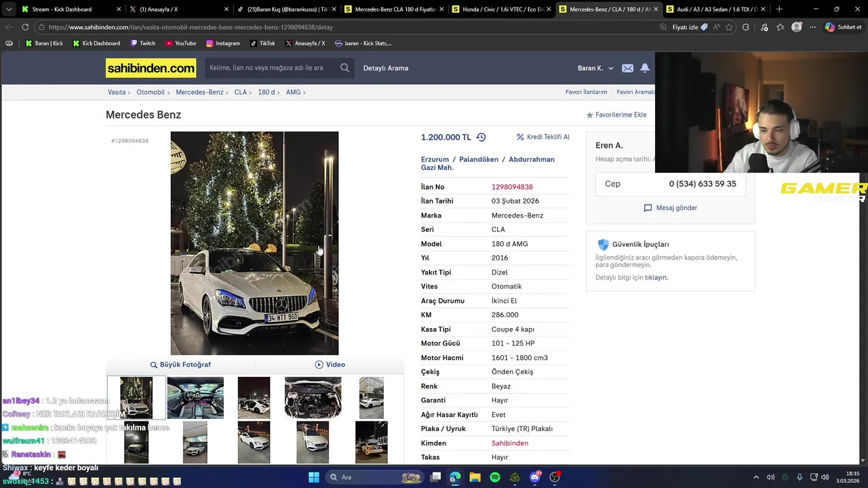Open Discord from the taskbar
The height and width of the screenshot is (488, 868).
click(535, 477)
